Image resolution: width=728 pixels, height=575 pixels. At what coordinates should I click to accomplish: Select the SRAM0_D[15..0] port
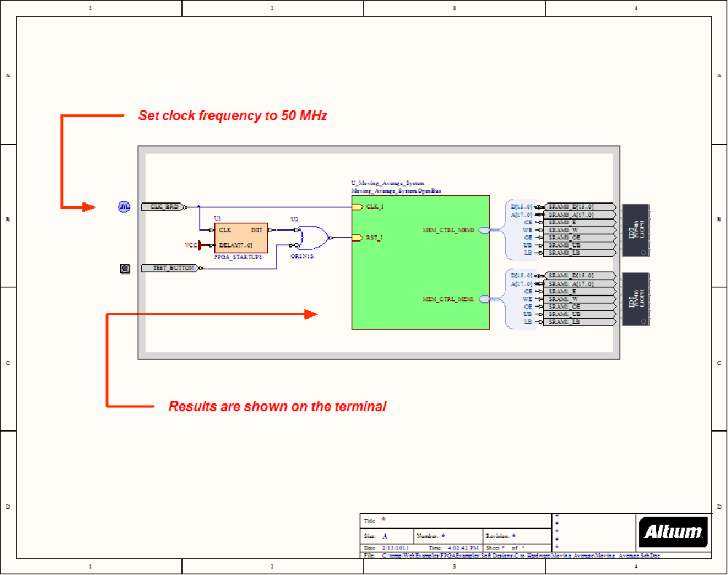580,207
